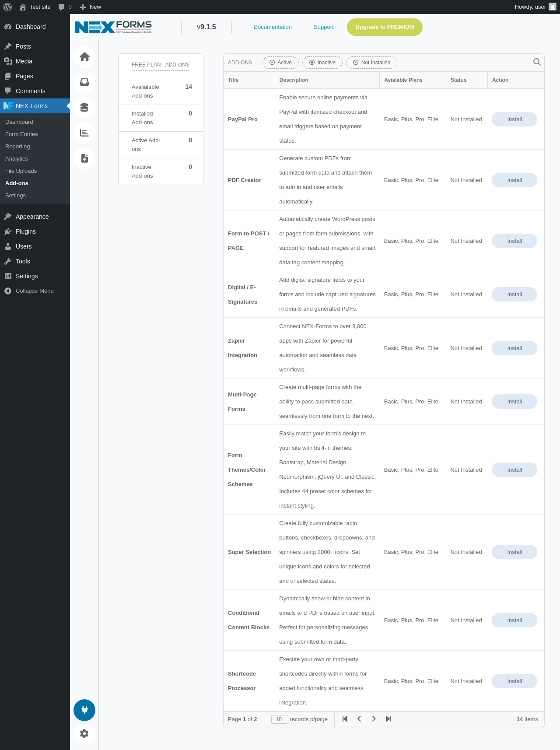The width and height of the screenshot is (560, 750).
Task: Click the file uploads icon
Action: click(84, 158)
